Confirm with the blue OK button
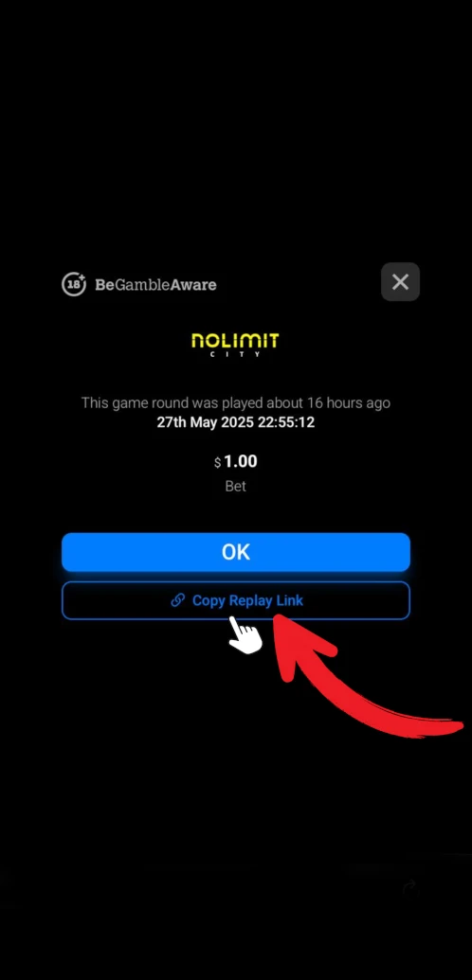 point(235,552)
